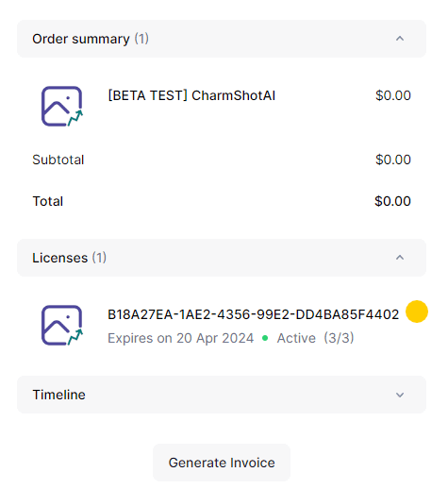This screenshot has height=489, width=448.
Task: Click the (1) count next to Order summary
Action: [x=141, y=39]
